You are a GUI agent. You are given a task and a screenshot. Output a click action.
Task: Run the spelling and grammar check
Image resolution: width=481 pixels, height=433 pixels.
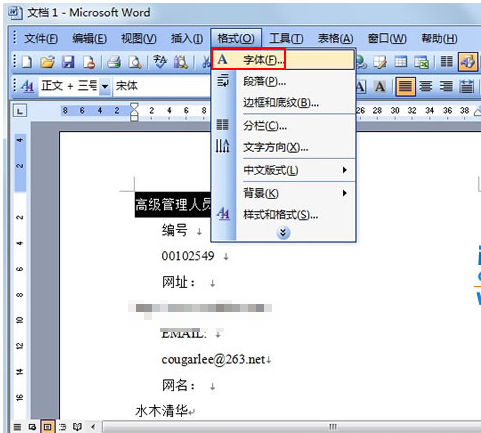tap(160, 62)
